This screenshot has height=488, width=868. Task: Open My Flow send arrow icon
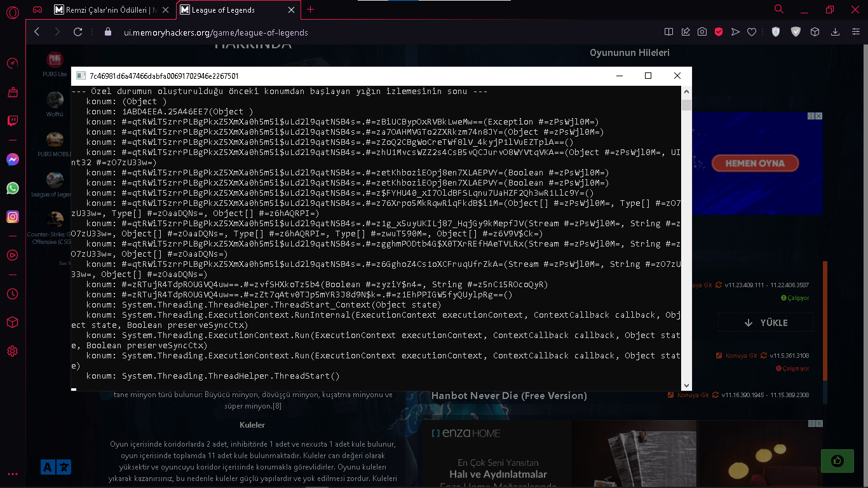pyautogui.click(x=735, y=32)
